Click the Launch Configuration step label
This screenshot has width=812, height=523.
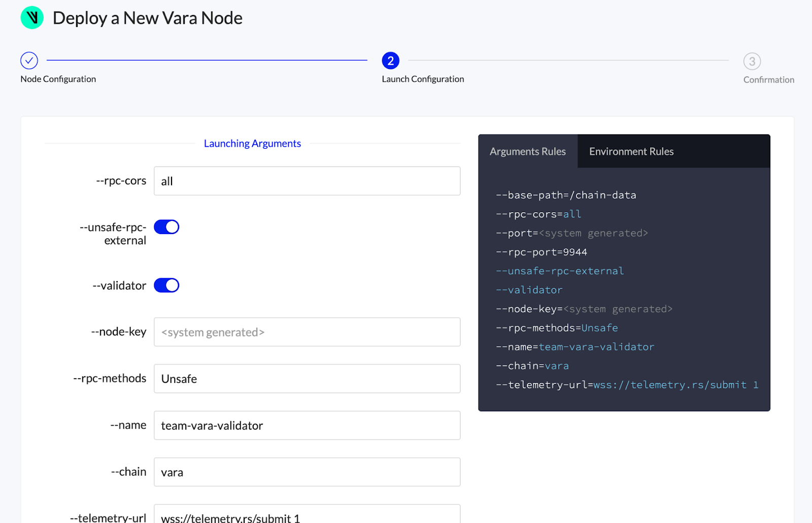coord(423,79)
